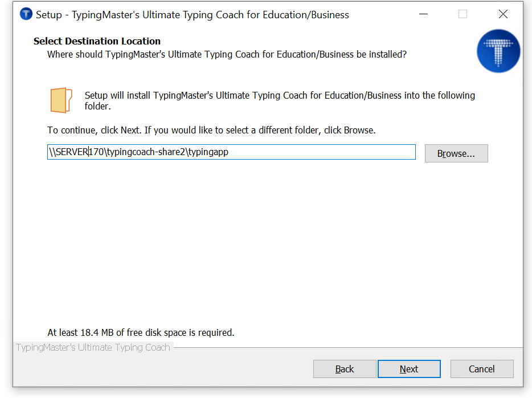Screen dimensions: 532x398
Task: Click the 'Where should TypingMaster's... be installed?' subtitle
Action: tap(227, 54)
